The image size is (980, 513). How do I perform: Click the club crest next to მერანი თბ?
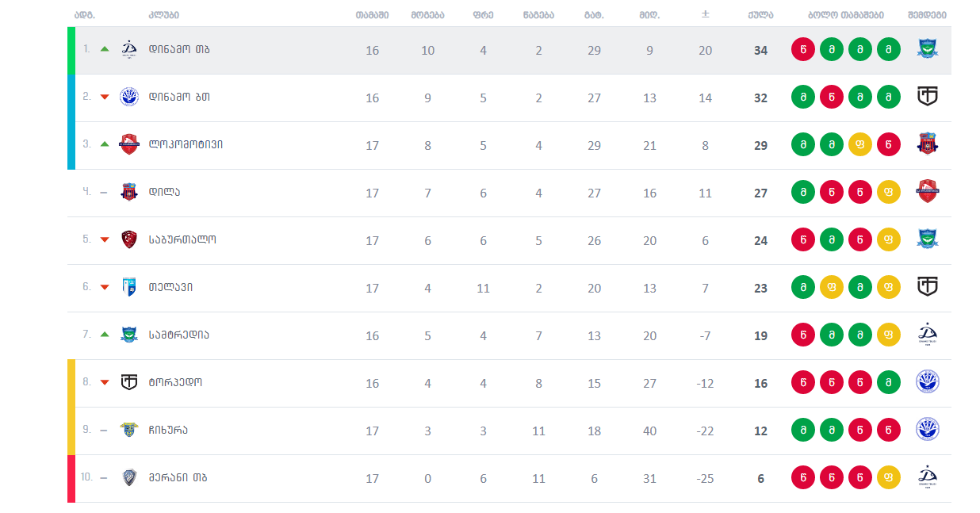129,477
